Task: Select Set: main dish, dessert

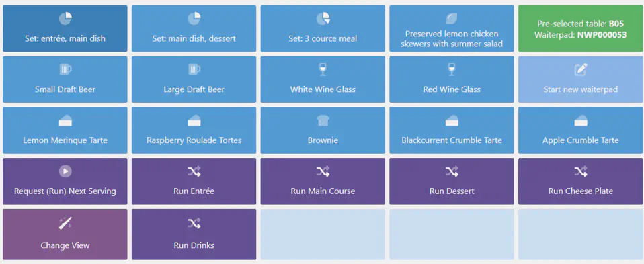Action: pos(194,29)
